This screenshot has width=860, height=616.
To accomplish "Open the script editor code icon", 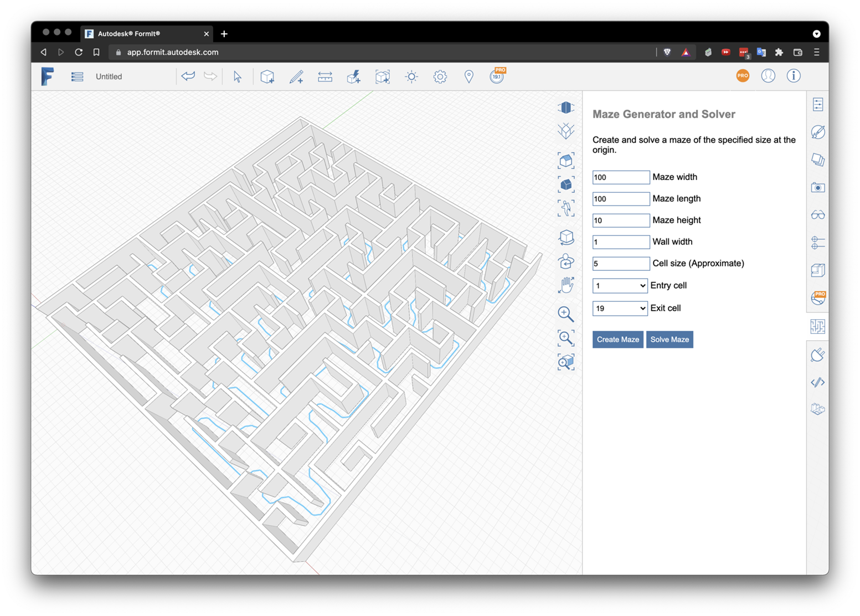I will coord(817,382).
